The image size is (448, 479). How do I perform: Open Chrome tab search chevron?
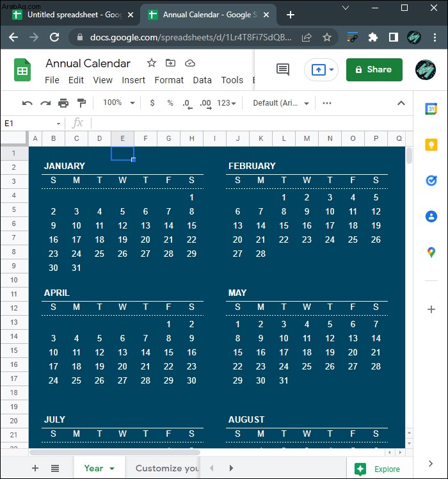346,8
